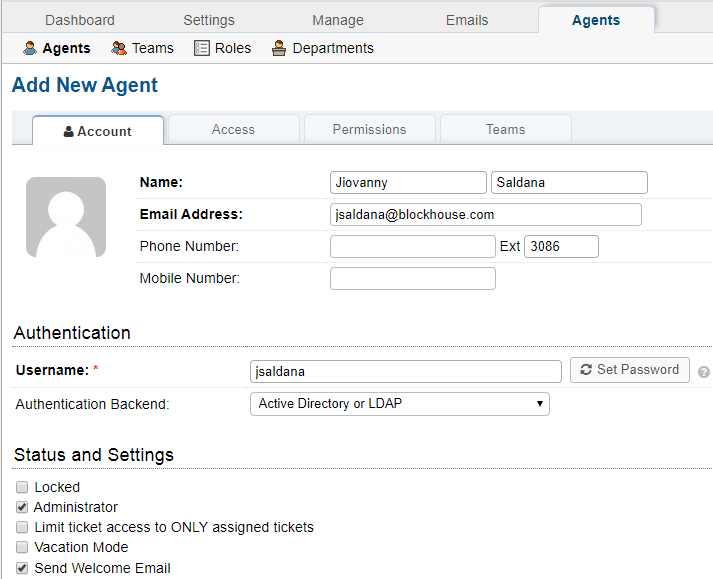Toggle the Locked checkbox
The image size is (713, 579).
click(x=22, y=487)
